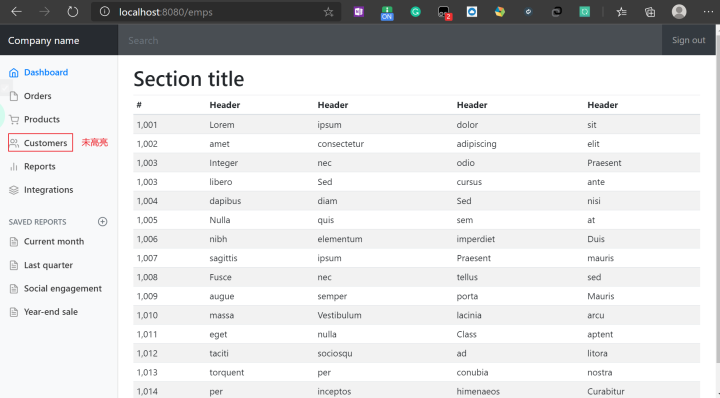Click cell sociosqu
Screen dimensions: 720x398
335,354
